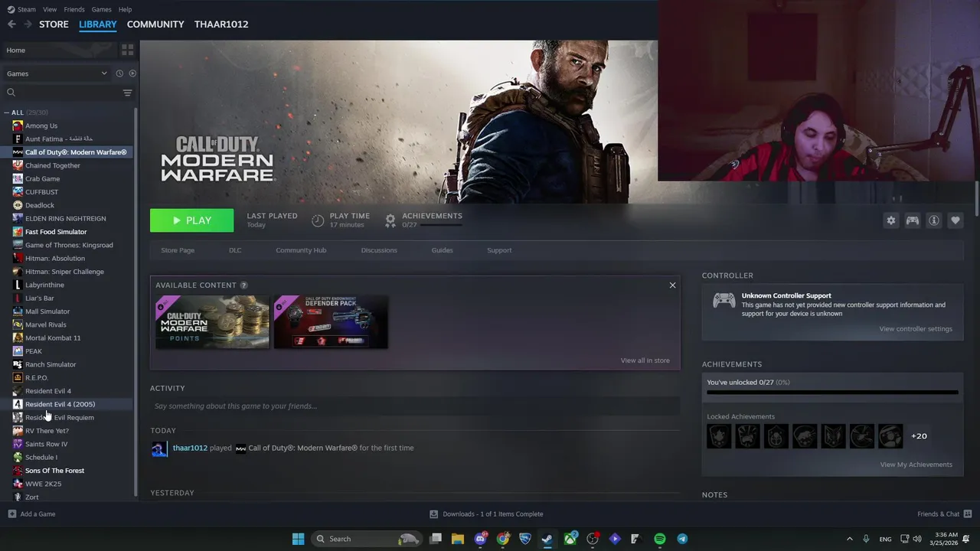This screenshot has height=551, width=980.
Task: Click the forward navigation arrow
Action: click(x=28, y=24)
